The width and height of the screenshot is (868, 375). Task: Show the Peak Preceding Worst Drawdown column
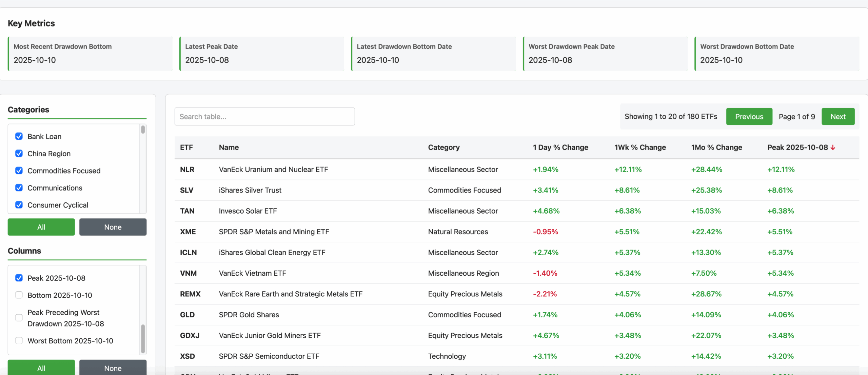(x=19, y=318)
